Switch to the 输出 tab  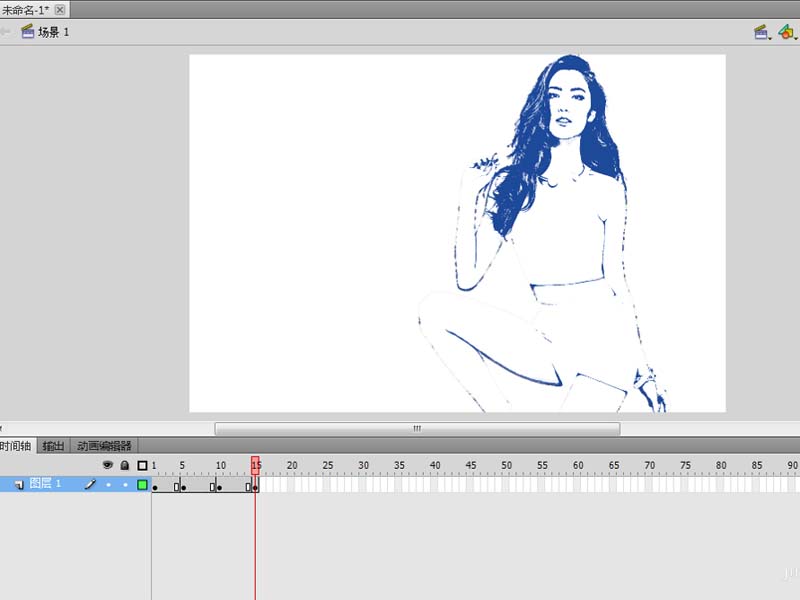click(53, 446)
